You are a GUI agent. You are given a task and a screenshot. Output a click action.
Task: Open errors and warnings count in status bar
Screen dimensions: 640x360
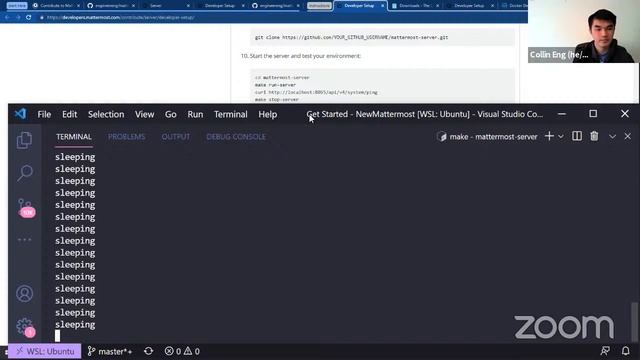coord(182,351)
